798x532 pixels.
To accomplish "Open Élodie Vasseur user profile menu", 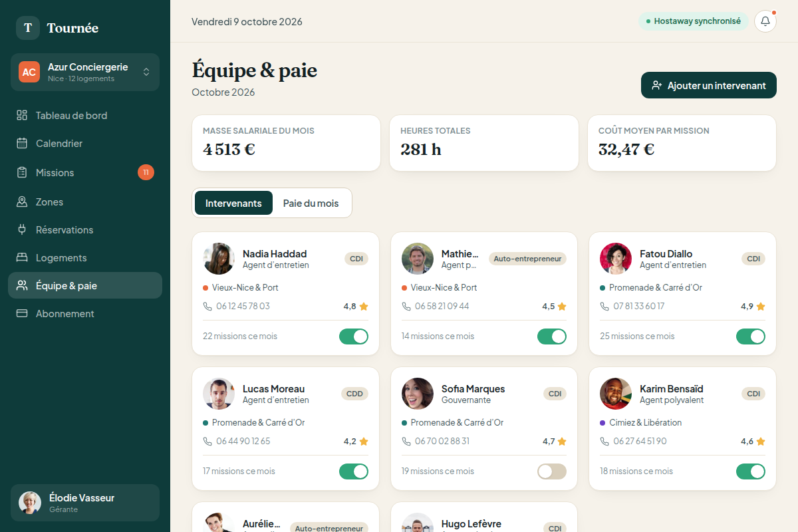I will tap(85, 503).
